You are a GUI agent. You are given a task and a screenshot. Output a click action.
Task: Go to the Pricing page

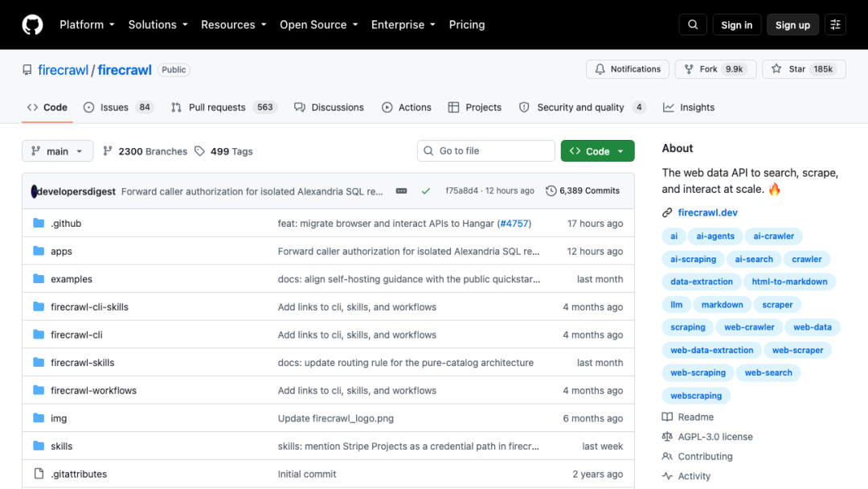tap(467, 25)
